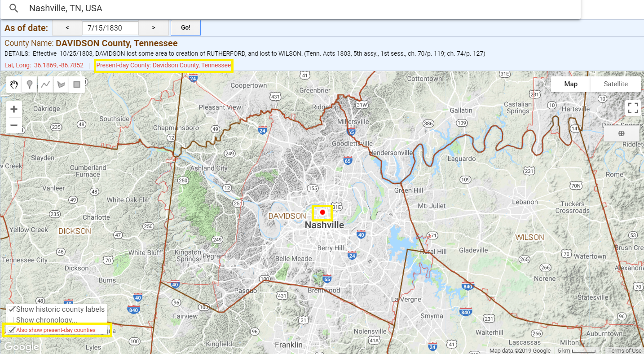Choose the polyline drawing tool

pos(45,84)
